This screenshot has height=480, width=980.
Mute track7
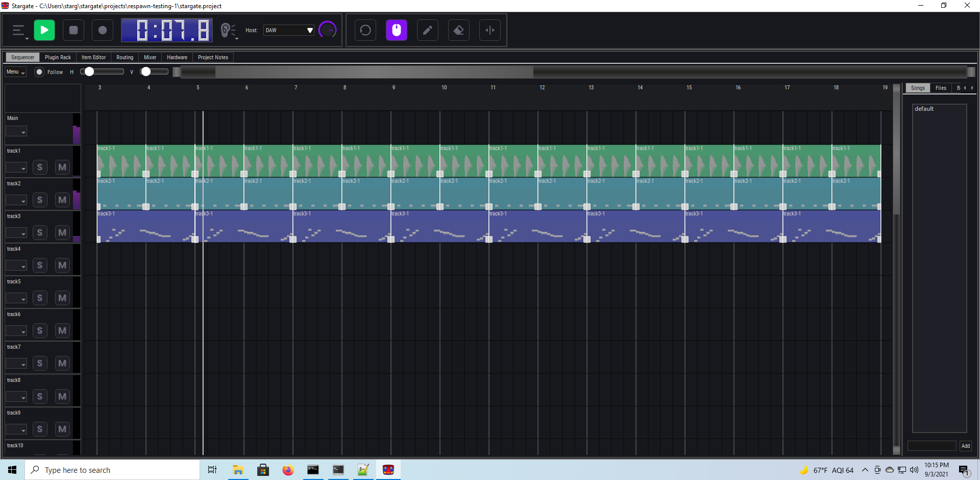pyautogui.click(x=62, y=363)
